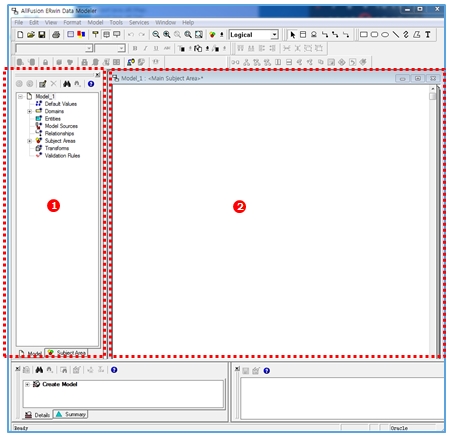Open the File menu
This screenshot has width=453, height=438.
coord(19,22)
